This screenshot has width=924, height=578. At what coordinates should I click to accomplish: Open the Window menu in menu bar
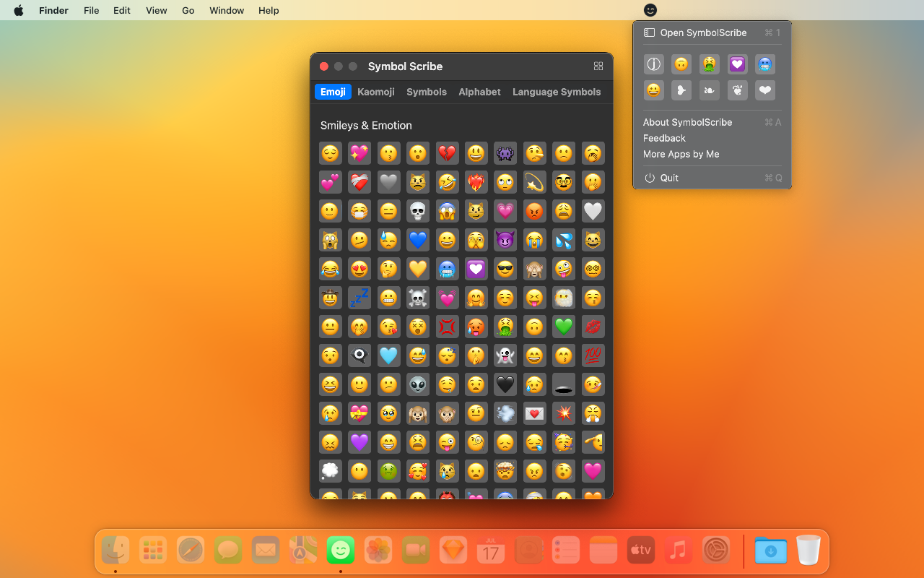click(227, 10)
